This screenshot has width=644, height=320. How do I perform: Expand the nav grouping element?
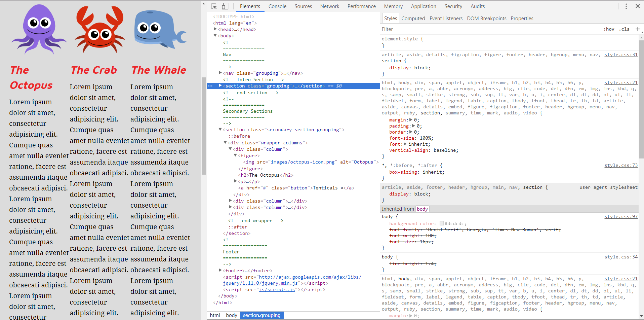[220, 73]
